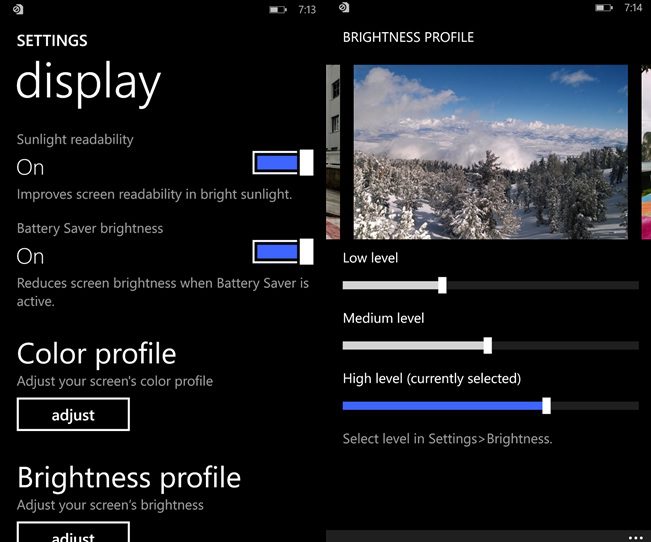Select the building preview image at left edge

(x=333, y=152)
